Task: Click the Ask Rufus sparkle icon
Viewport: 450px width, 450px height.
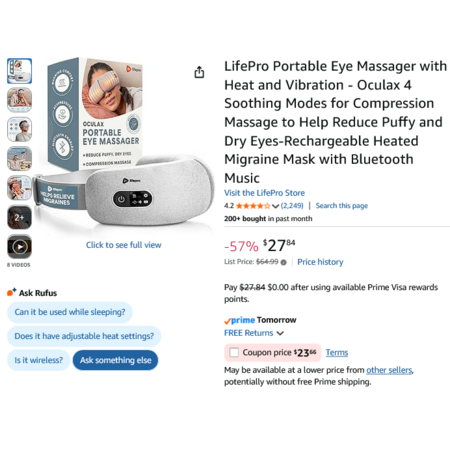Action: click(x=12, y=292)
